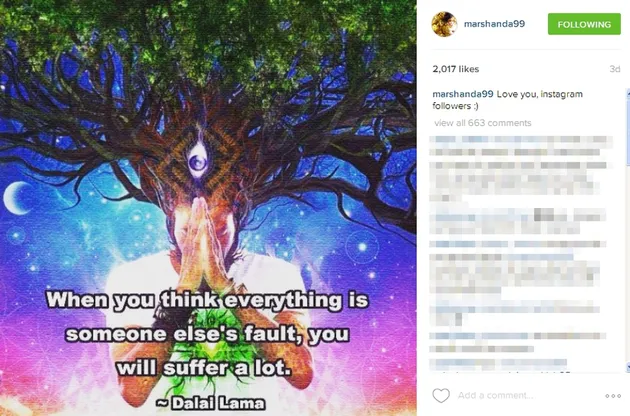
Task: Focus the Add a comment field
Action: pyautogui.click(x=495, y=396)
